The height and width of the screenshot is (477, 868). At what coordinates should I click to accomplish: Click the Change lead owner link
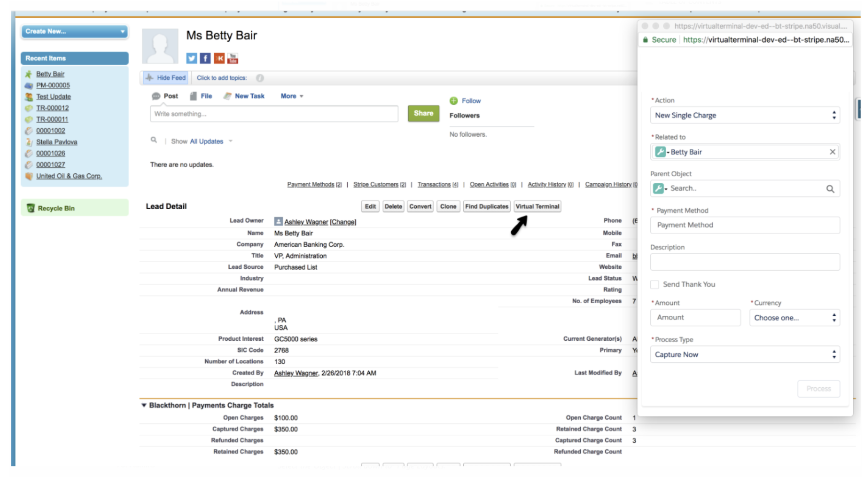[343, 222]
